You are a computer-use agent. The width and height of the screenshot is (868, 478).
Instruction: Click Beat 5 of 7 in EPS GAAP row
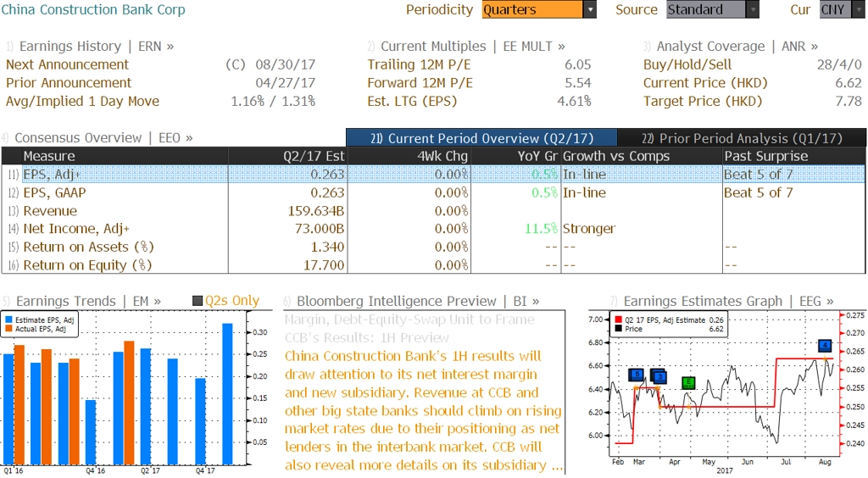click(759, 192)
